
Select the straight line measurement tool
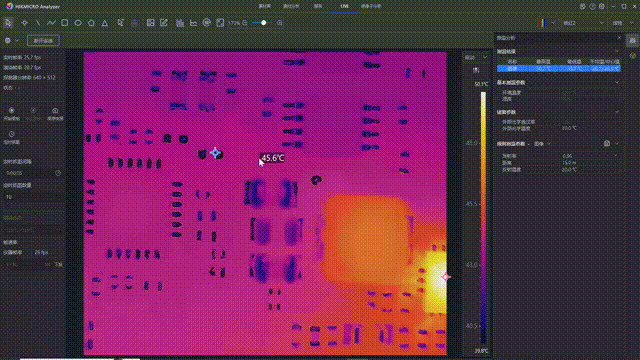point(38,23)
